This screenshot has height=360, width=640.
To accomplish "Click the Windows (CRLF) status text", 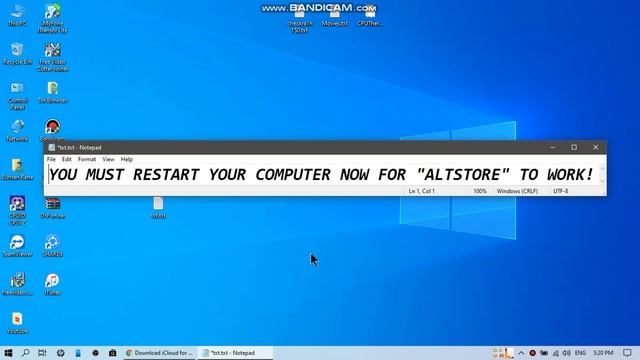I will click(517, 191).
